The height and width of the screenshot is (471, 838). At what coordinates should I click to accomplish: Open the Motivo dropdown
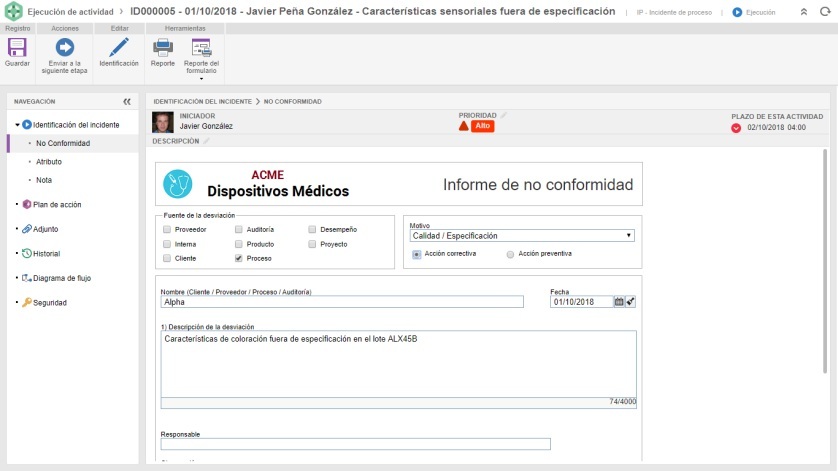coord(521,236)
